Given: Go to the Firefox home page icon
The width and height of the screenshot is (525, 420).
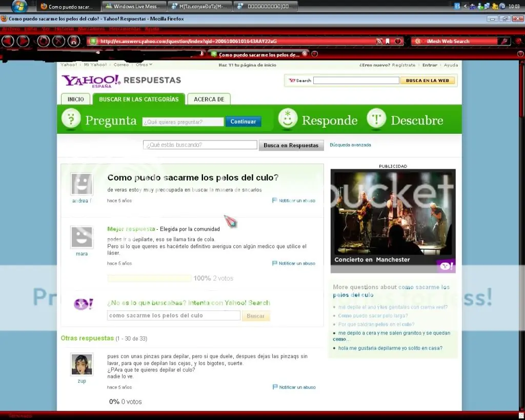Looking at the screenshot, I should pos(74,41).
